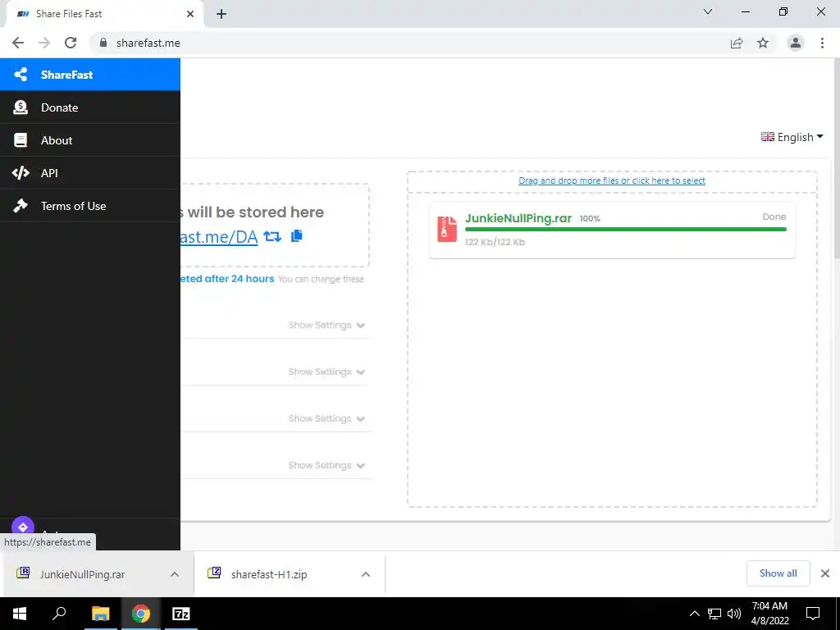Viewport: 840px width, 630px height.
Task: Click the regenerate link arrows icon
Action: [x=272, y=236]
